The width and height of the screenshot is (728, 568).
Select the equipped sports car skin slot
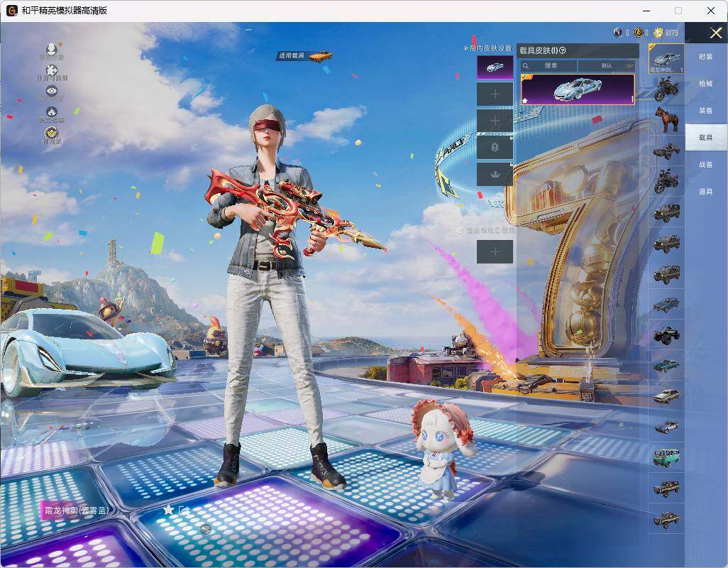coord(495,67)
